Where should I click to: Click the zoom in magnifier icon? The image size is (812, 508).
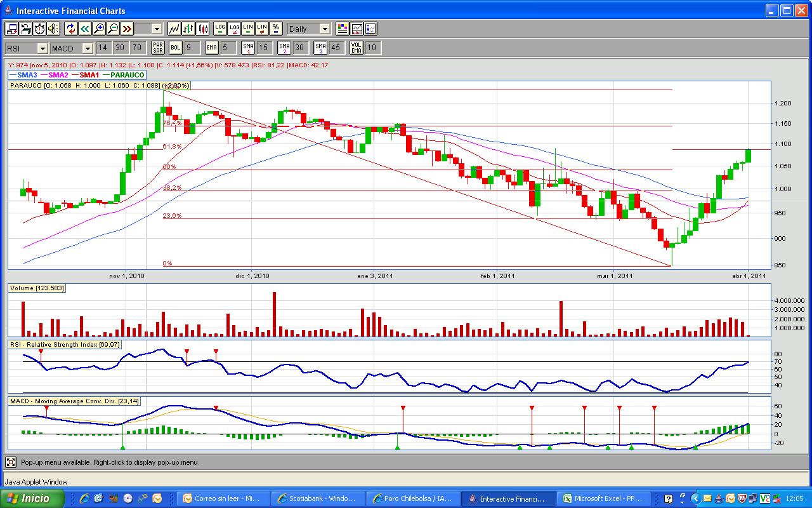tap(99, 29)
